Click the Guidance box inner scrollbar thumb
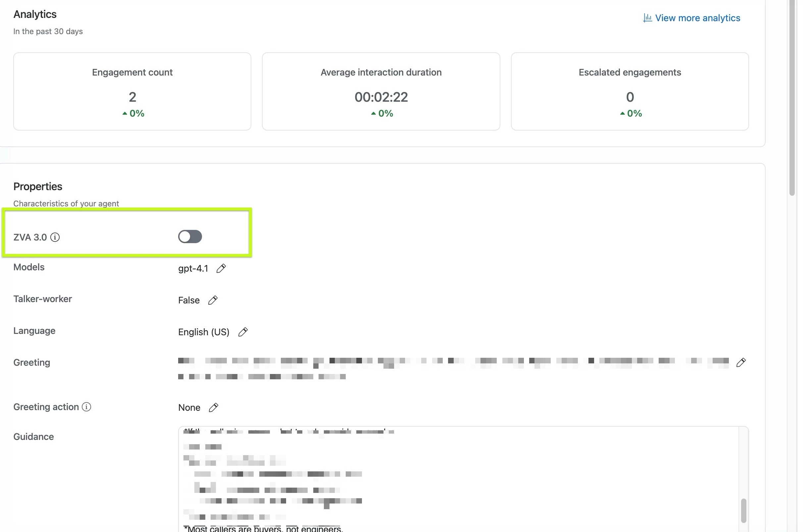The image size is (810, 532). click(x=744, y=510)
